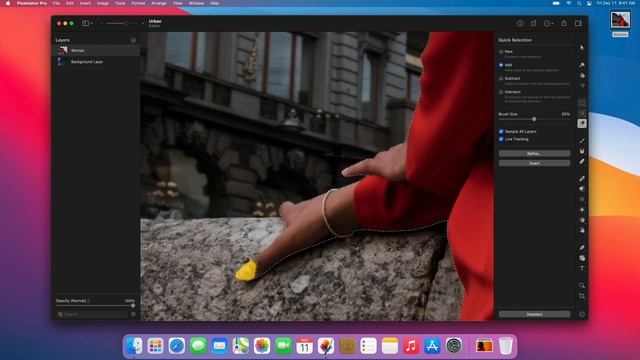Select the highlighted Quick Selection tool
The image size is (640, 360).
[x=582, y=123]
